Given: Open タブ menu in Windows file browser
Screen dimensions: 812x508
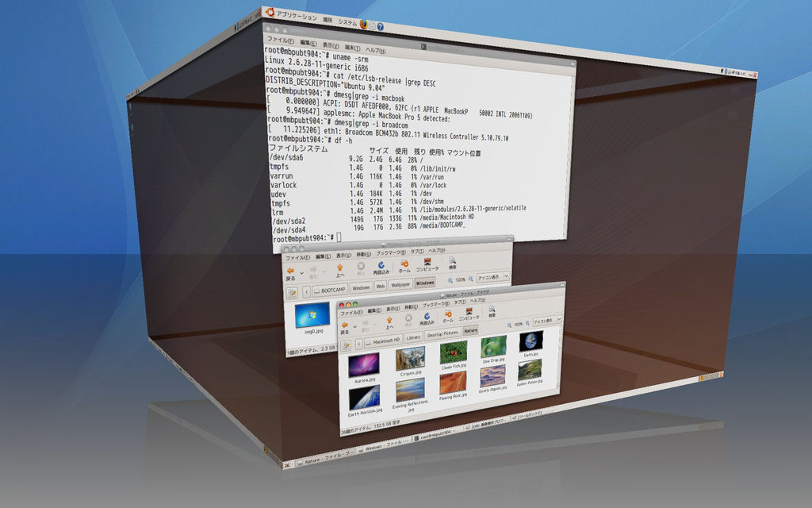Looking at the screenshot, I should pos(417,251).
